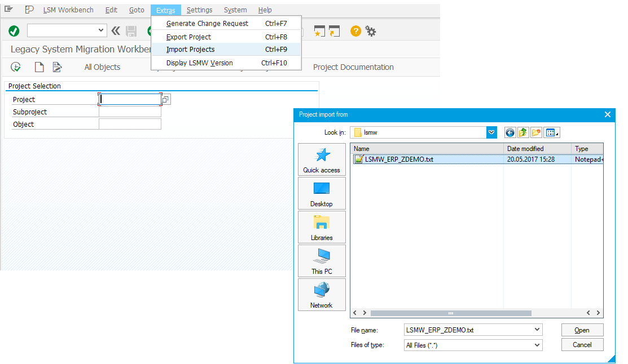Expand the Look in folder dropdown
The height and width of the screenshot is (364, 628).
tap(491, 132)
